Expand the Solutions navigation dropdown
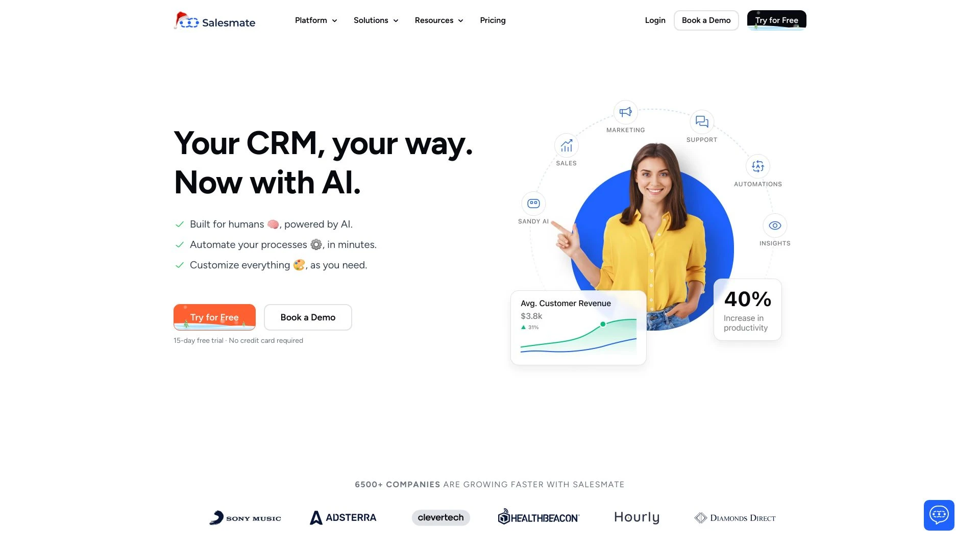This screenshot has width=980, height=551. pos(376,20)
